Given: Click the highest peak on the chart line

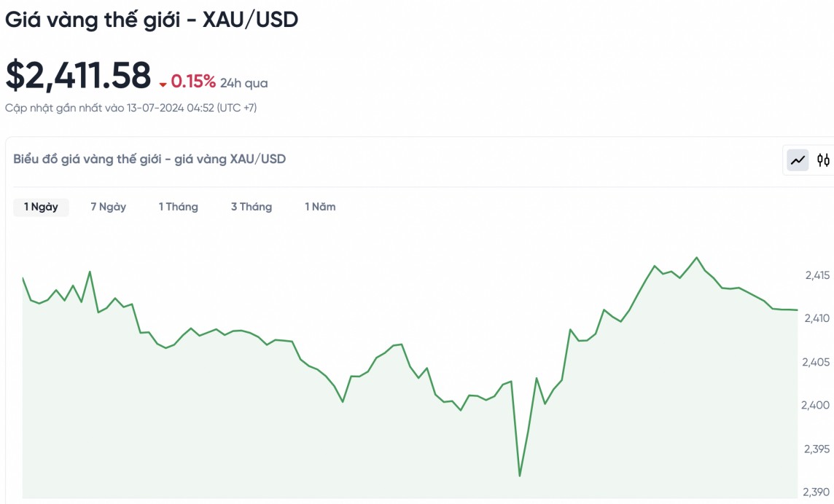Looking at the screenshot, I should [x=697, y=258].
